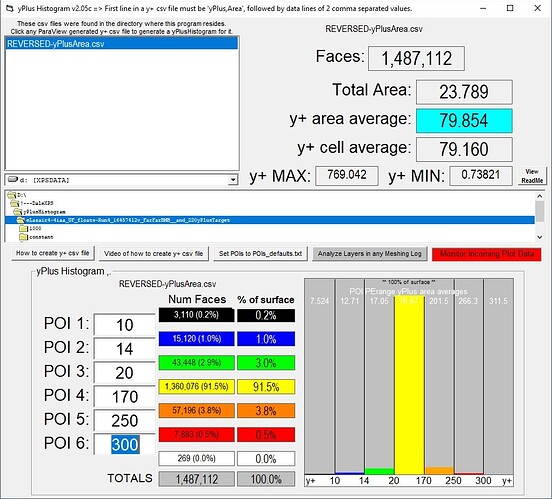This screenshot has width=552, height=499.
Task: Click the y+ MIN value 0.73821
Action: point(481,175)
